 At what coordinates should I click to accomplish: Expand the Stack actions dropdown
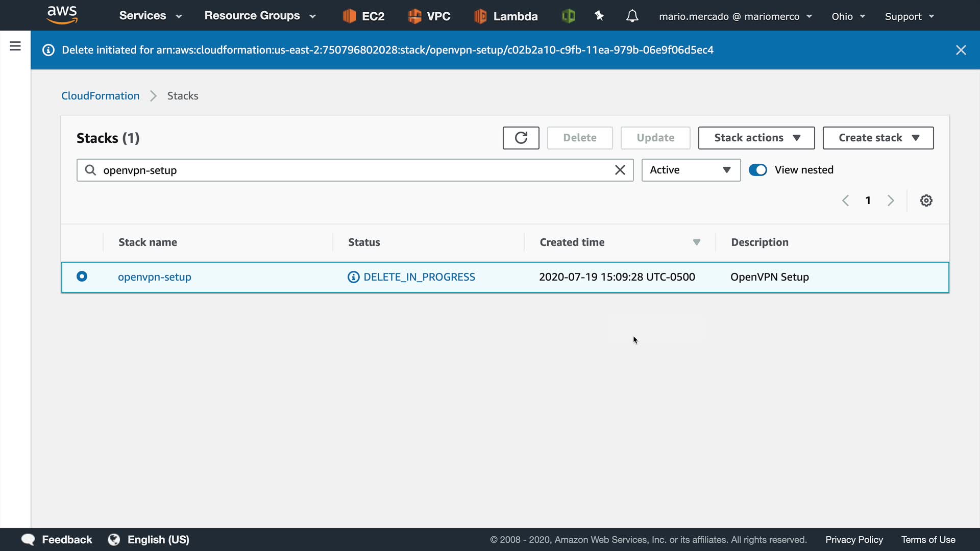(756, 138)
